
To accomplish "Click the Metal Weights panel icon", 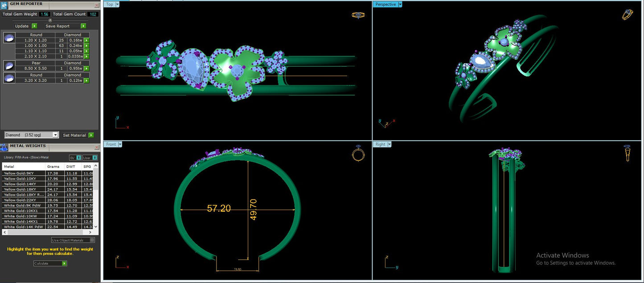I will (5, 146).
